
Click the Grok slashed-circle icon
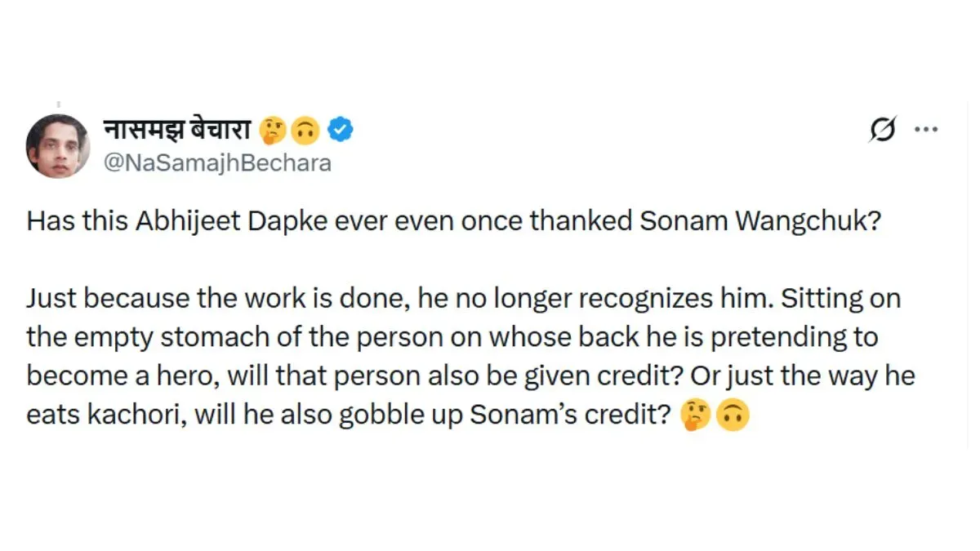click(x=883, y=130)
